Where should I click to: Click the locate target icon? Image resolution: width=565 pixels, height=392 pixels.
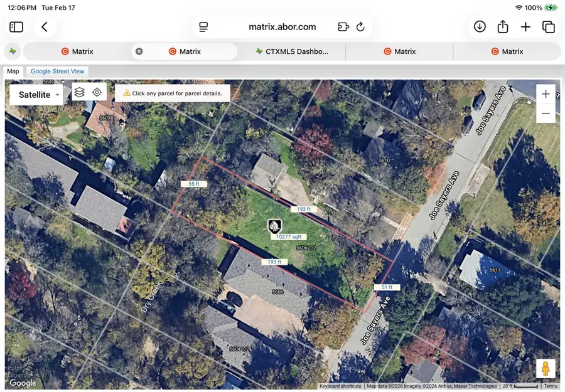[97, 92]
